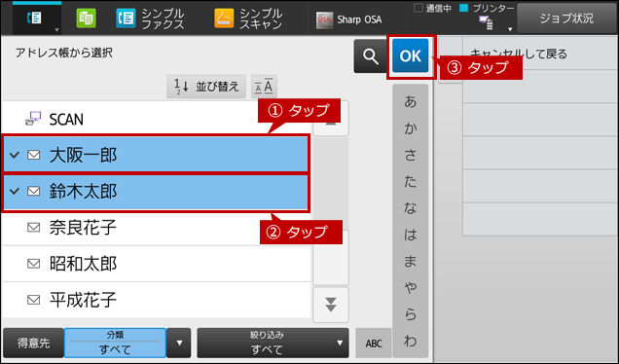This screenshot has width=619, height=364.
Task: Select the 奈良花子 address entry
Action: click(157, 228)
